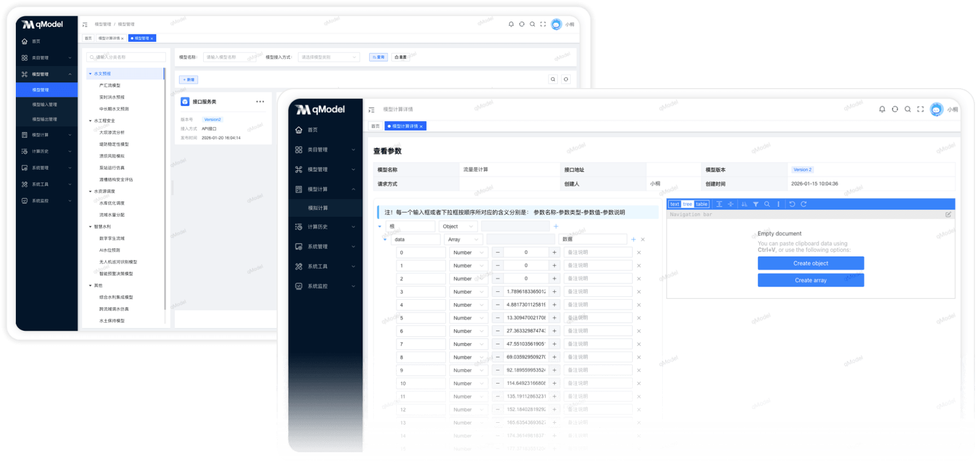Click search icon in back window header

pyautogui.click(x=532, y=24)
